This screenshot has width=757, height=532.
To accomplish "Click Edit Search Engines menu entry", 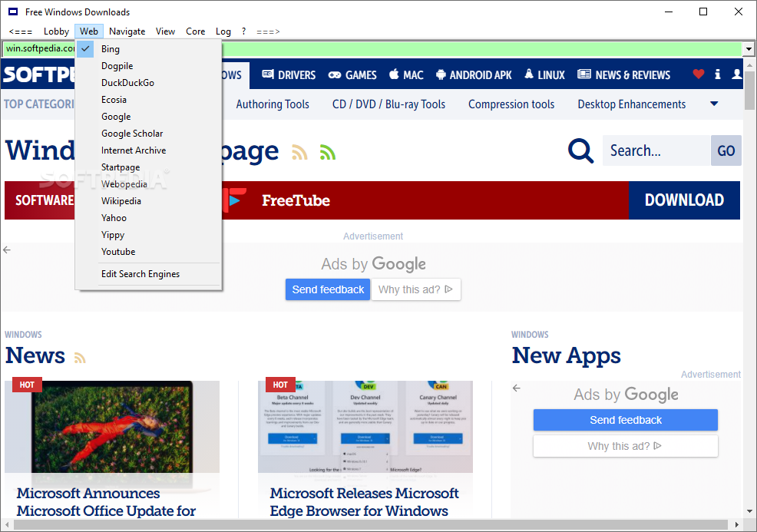I will click(140, 274).
